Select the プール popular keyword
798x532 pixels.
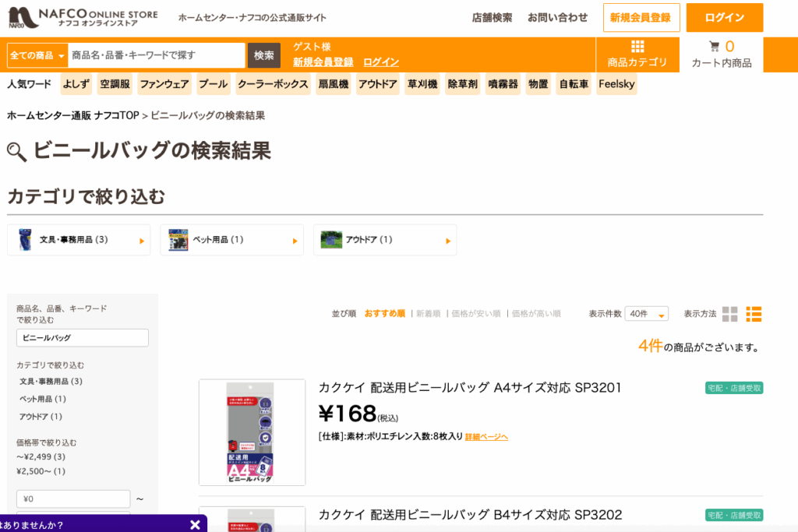[214, 84]
